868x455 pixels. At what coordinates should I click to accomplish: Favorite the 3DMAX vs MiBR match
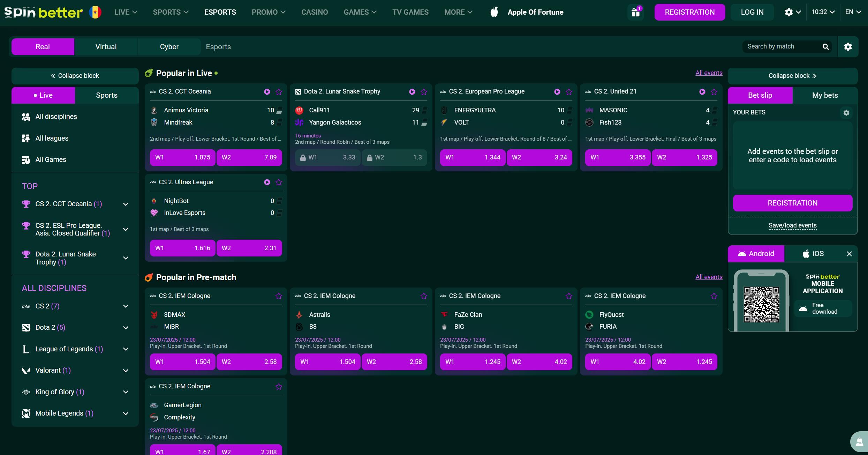(x=279, y=296)
